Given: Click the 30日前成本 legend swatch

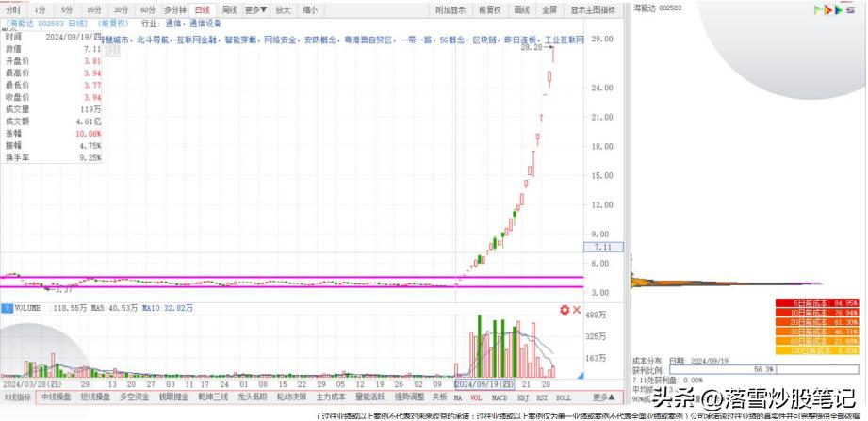Looking at the screenshot, I should pyautogui.click(x=817, y=332).
